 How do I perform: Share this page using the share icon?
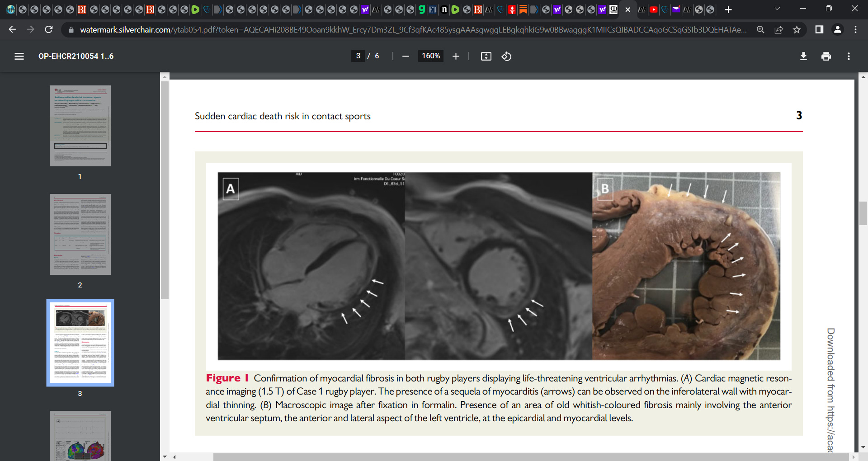click(x=778, y=29)
